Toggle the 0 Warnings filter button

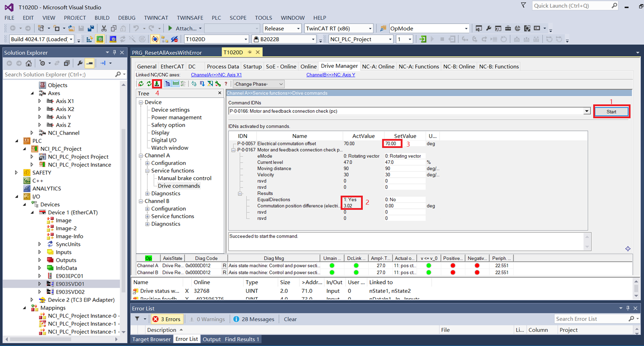coord(207,319)
